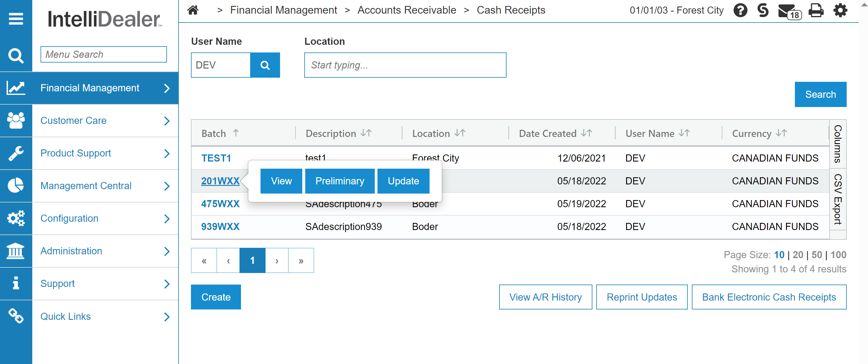Open settings gear icon in header
This screenshot has width=868, height=364.
tap(840, 10)
